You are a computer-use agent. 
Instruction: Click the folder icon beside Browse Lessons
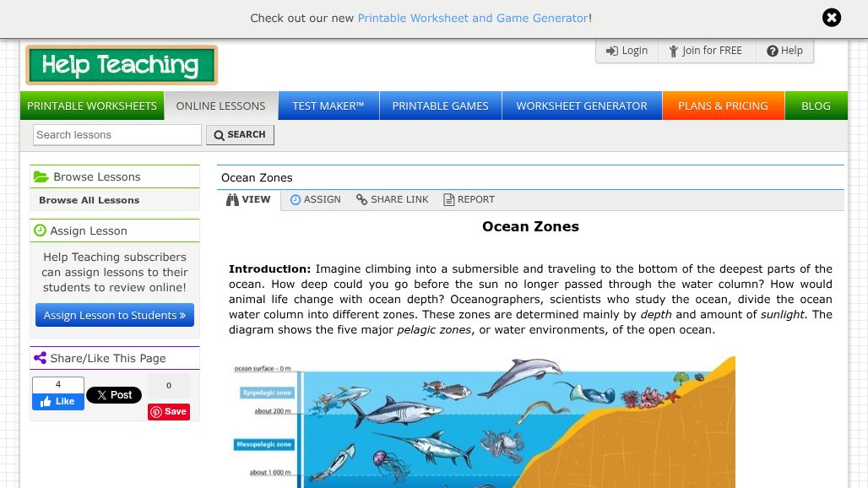coord(41,176)
